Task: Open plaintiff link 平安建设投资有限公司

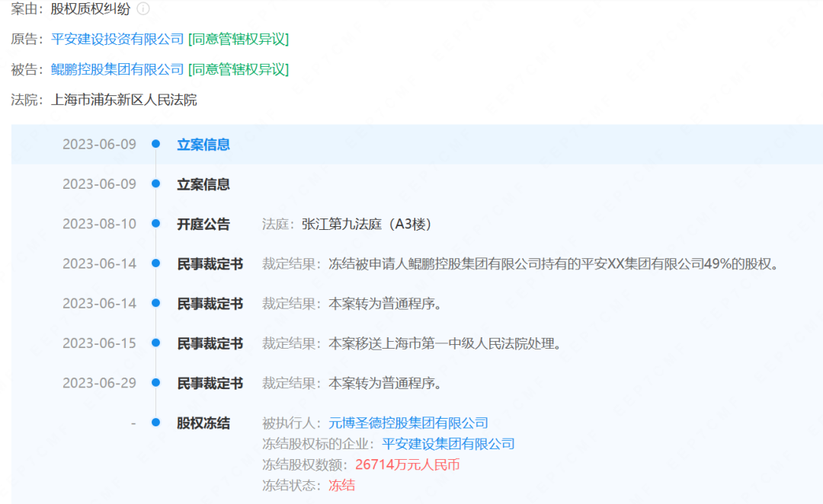Action: tap(117, 39)
